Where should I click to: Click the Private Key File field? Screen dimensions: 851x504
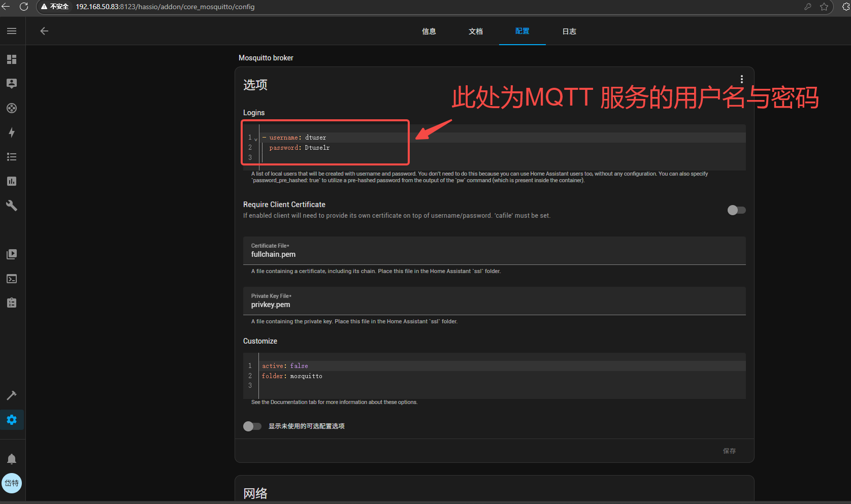pos(494,301)
